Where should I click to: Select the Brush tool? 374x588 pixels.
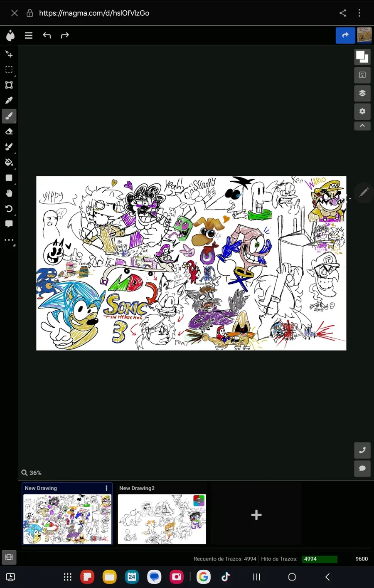[x=9, y=116]
